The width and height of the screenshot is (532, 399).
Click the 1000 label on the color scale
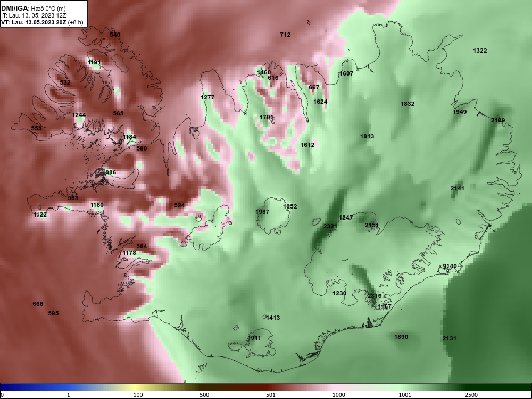pyautogui.click(x=338, y=395)
